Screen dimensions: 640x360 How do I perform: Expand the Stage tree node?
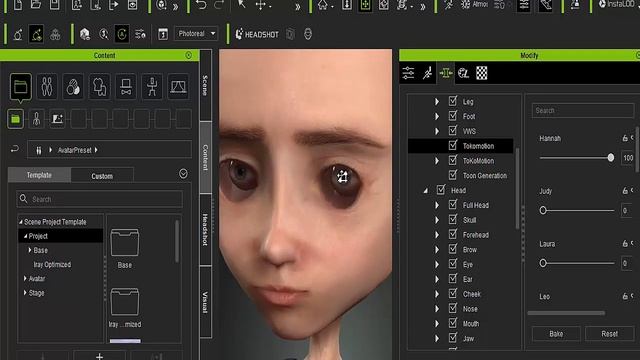point(25,293)
